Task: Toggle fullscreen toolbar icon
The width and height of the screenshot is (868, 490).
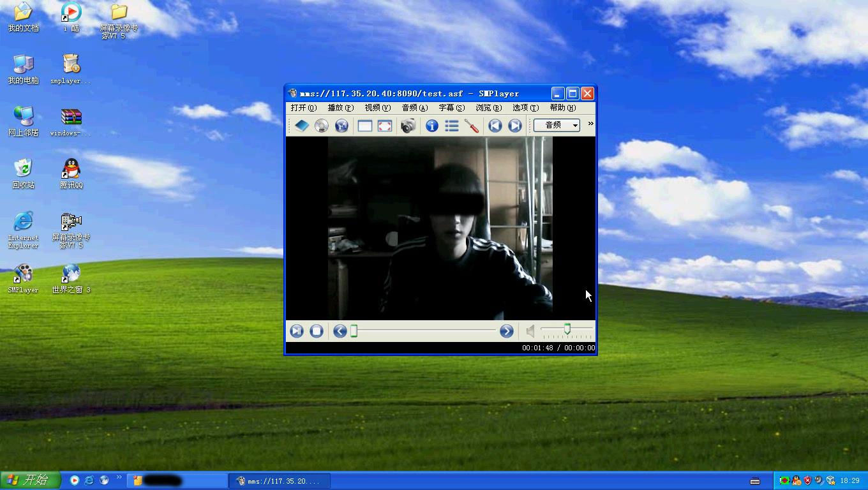Action: [385, 126]
